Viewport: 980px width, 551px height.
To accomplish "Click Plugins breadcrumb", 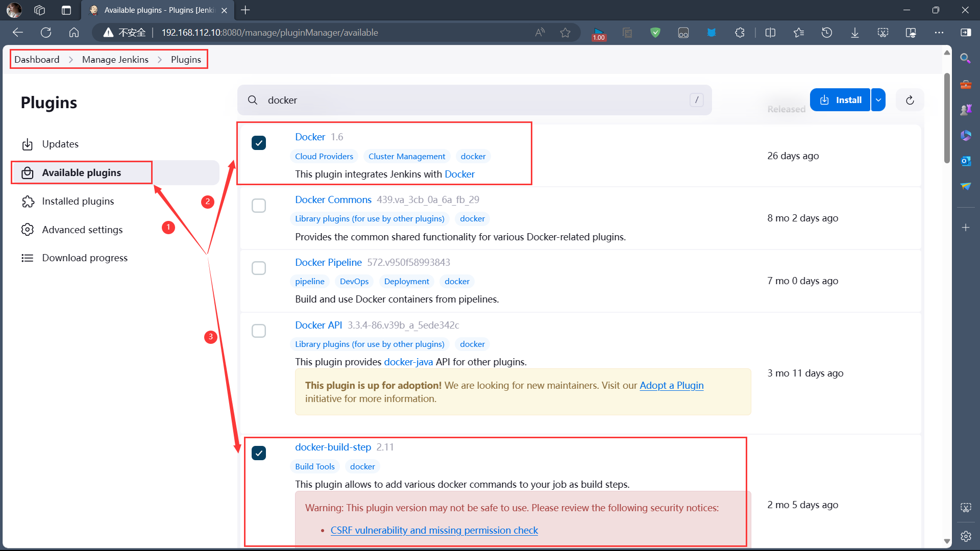I will coord(186,60).
